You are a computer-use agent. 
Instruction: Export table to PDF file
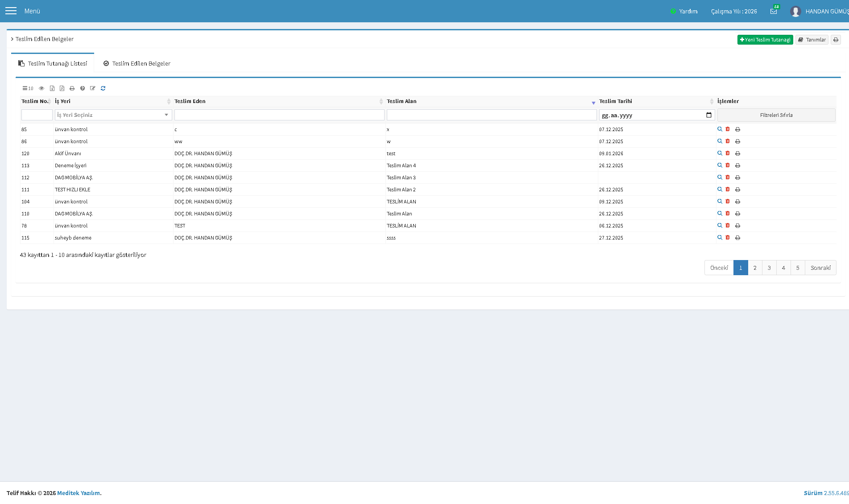[62, 88]
